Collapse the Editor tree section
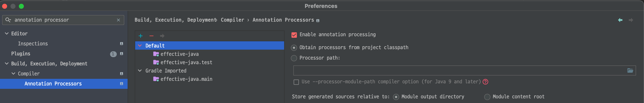The height and width of the screenshot is (103, 644). 7,33
